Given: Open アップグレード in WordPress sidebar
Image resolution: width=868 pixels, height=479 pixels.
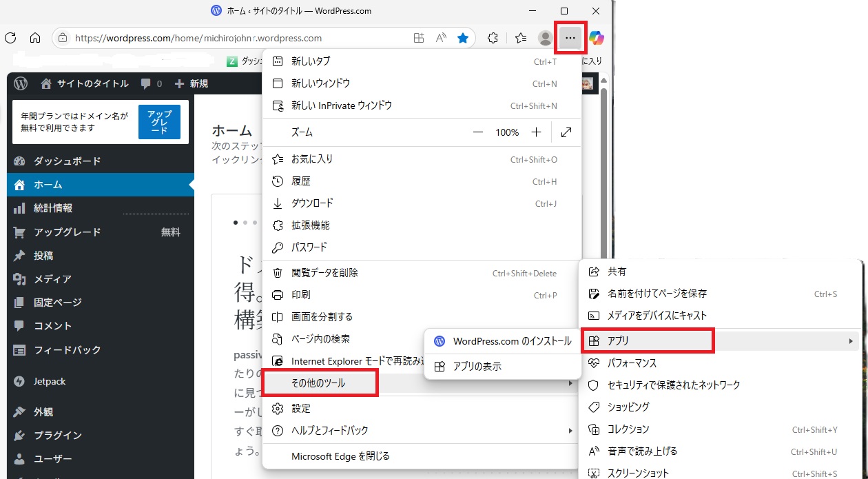Looking at the screenshot, I should coord(101,232).
